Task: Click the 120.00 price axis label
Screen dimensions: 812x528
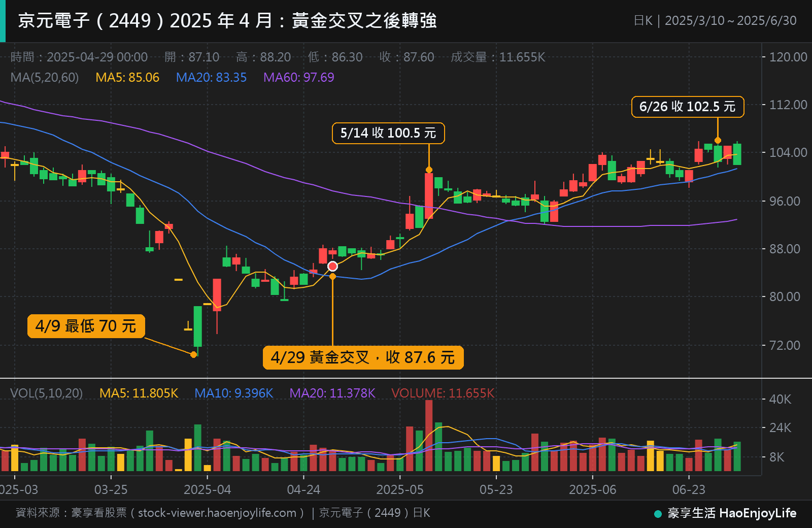Action: [x=788, y=57]
